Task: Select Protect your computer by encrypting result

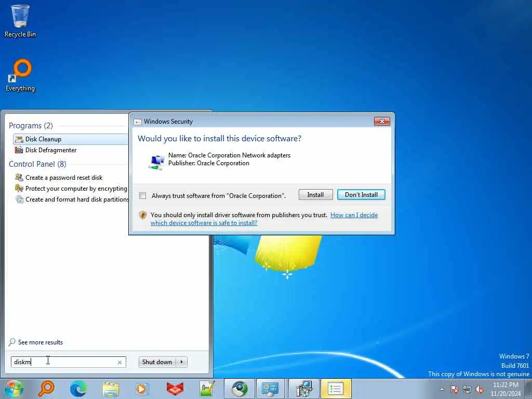Action: [x=71, y=188]
